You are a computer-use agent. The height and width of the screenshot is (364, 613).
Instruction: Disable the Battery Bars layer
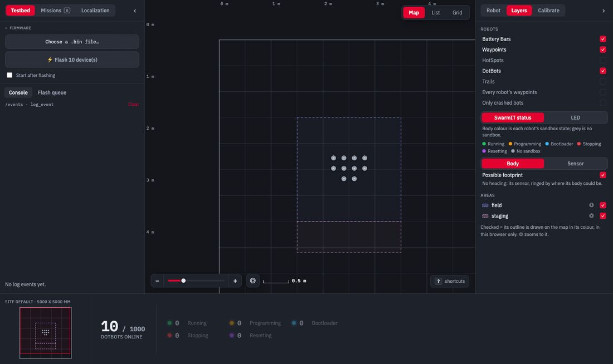point(603,38)
